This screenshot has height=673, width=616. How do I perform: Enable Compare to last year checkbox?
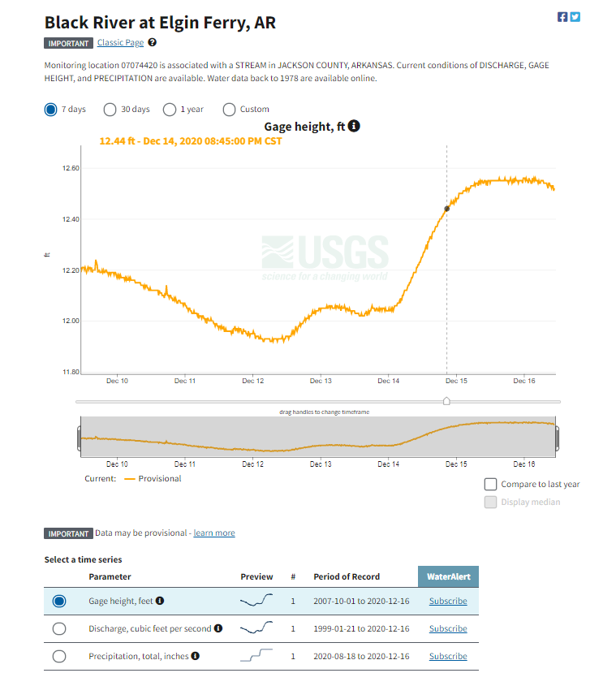490,484
